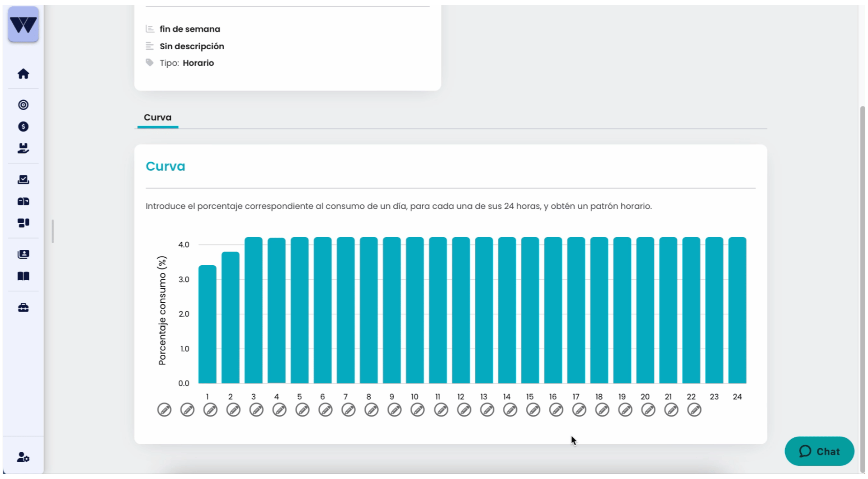Select the bar for hour 1
868x479 pixels.
208,324
